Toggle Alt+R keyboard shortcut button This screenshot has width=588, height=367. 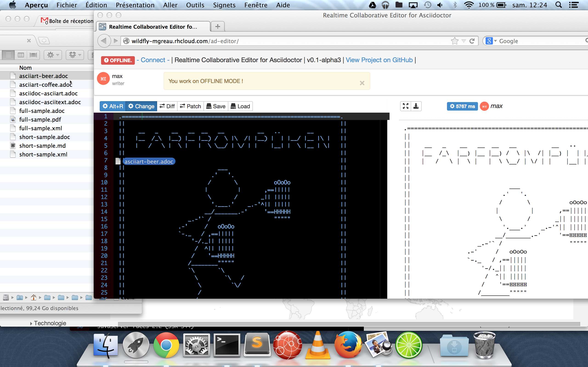coord(113,106)
